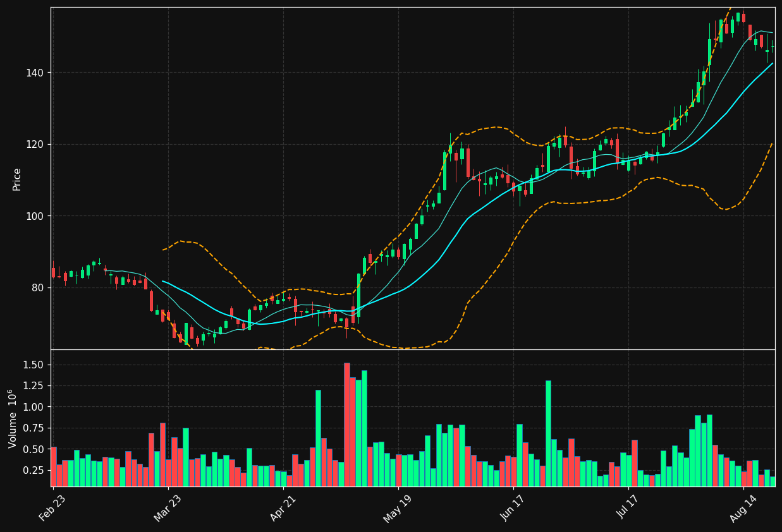The width and height of the screenshot is (782, 532).
Task: Click the tallest red volume bar
Action: pos(347,425)
